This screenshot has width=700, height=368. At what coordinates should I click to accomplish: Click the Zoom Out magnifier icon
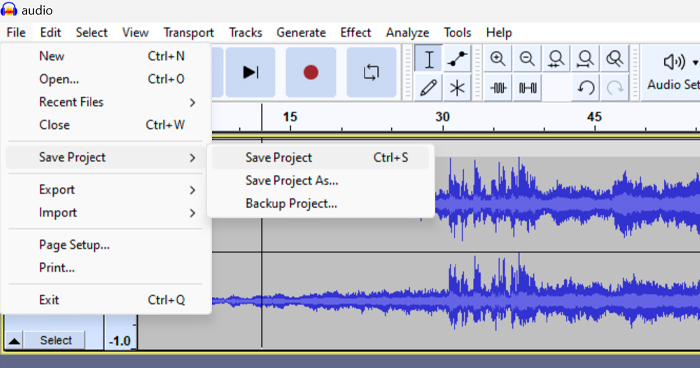click(527, 59)
